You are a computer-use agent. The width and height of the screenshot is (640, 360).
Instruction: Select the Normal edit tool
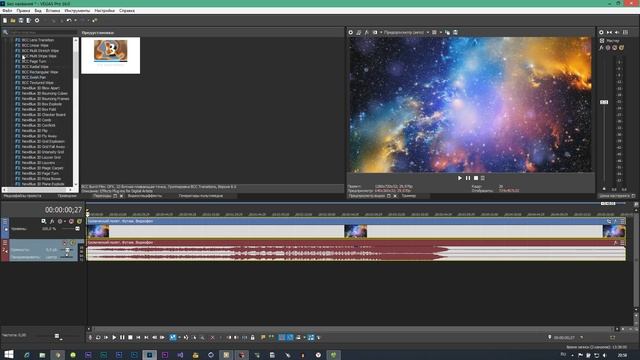(x=173, y=337)
